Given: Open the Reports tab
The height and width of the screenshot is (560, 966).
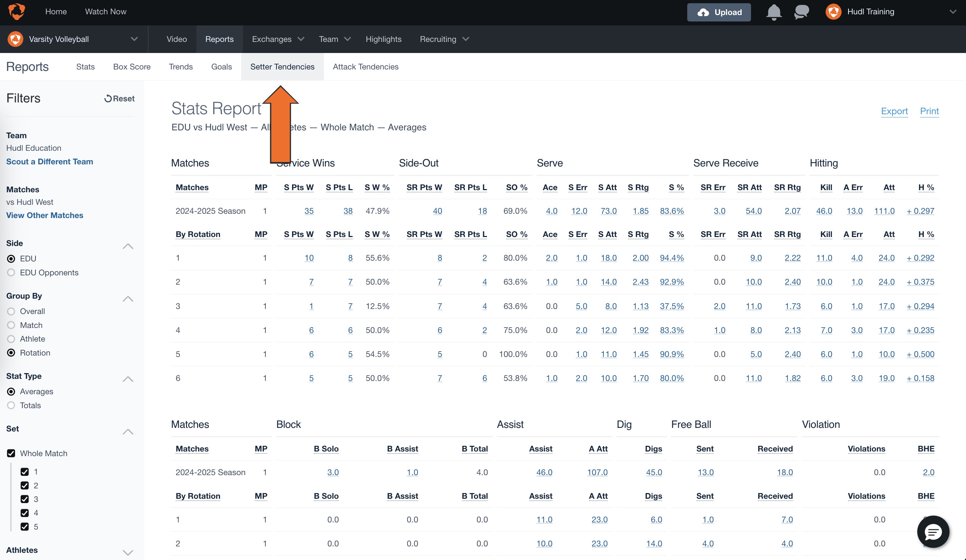Looking at the screenshot, I should tap(219, 39).
